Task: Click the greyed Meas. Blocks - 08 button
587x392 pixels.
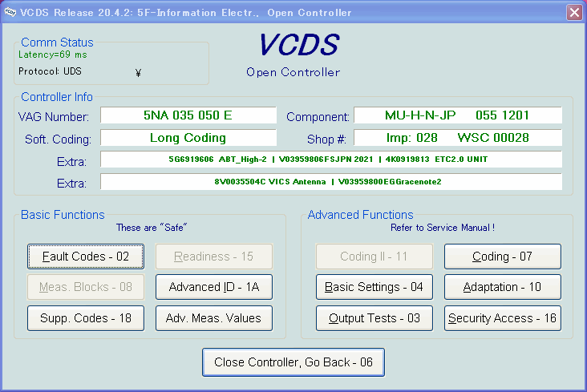Action: 86,287
